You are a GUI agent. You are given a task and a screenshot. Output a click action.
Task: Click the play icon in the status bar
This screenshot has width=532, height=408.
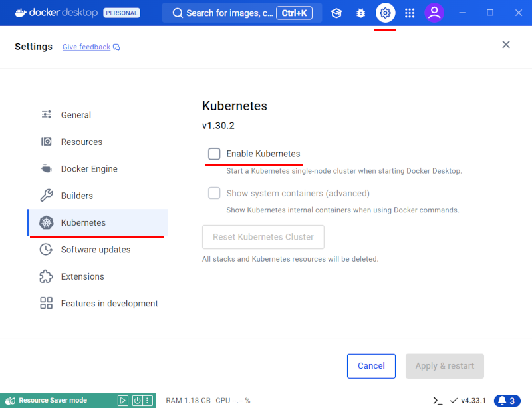pos(123,401)
